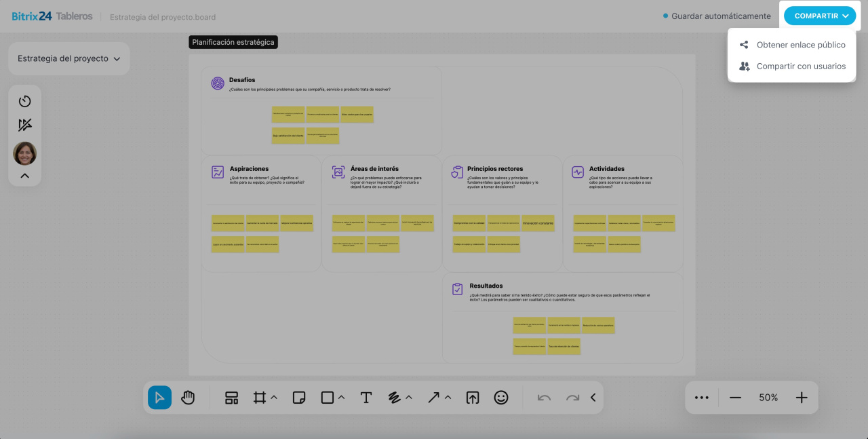Select the Text tool
868x439 pixels.
(366, 398)
